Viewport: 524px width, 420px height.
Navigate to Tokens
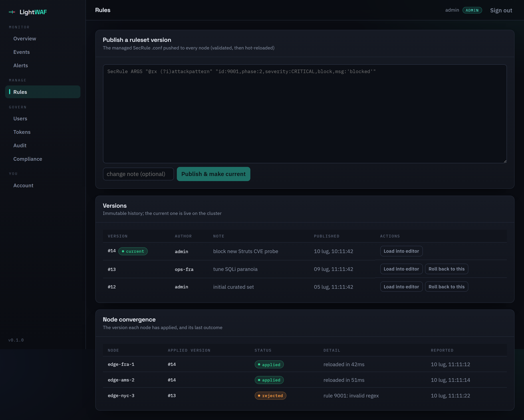22,132
